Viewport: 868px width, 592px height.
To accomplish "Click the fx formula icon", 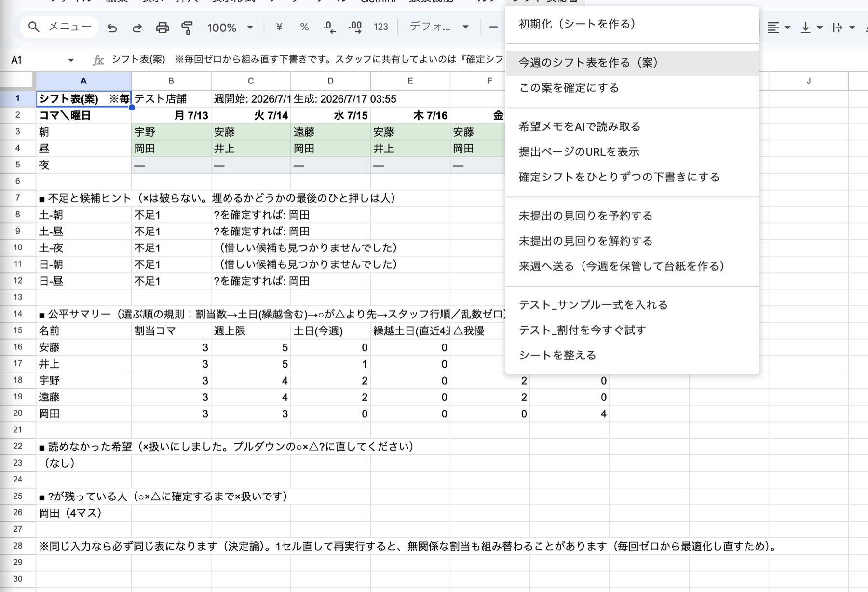I will tap(98, 60).
